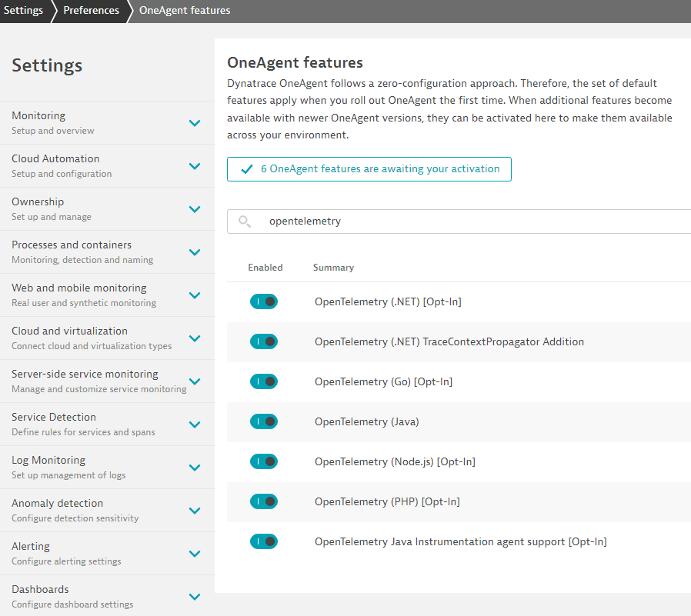The width and height of the screenshot is (691, 616).
Task: Open Processes and containers menu item
Action: pos(107,252)
